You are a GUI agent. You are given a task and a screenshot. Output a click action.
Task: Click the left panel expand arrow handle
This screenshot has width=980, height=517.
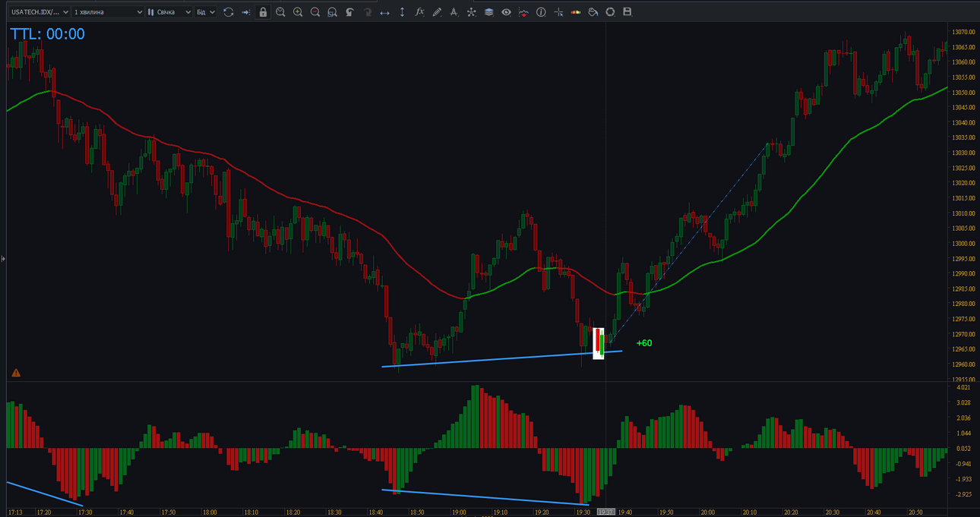[3, 259]
